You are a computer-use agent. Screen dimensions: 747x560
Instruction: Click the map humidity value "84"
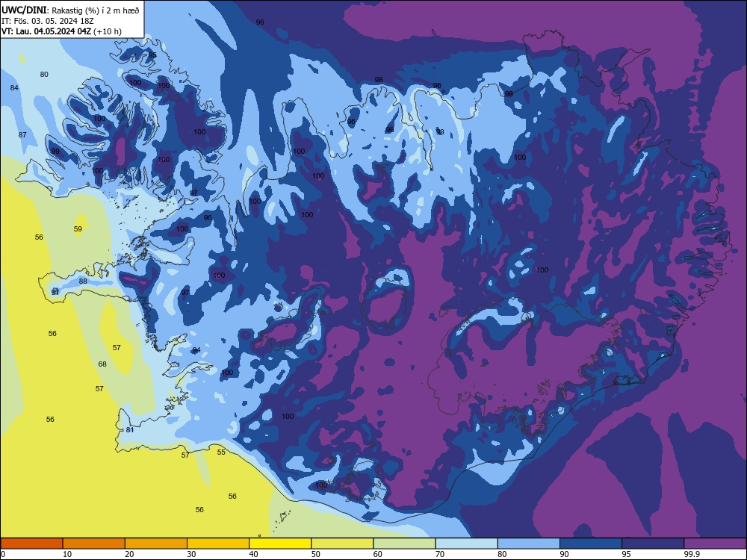pos(14,87)
